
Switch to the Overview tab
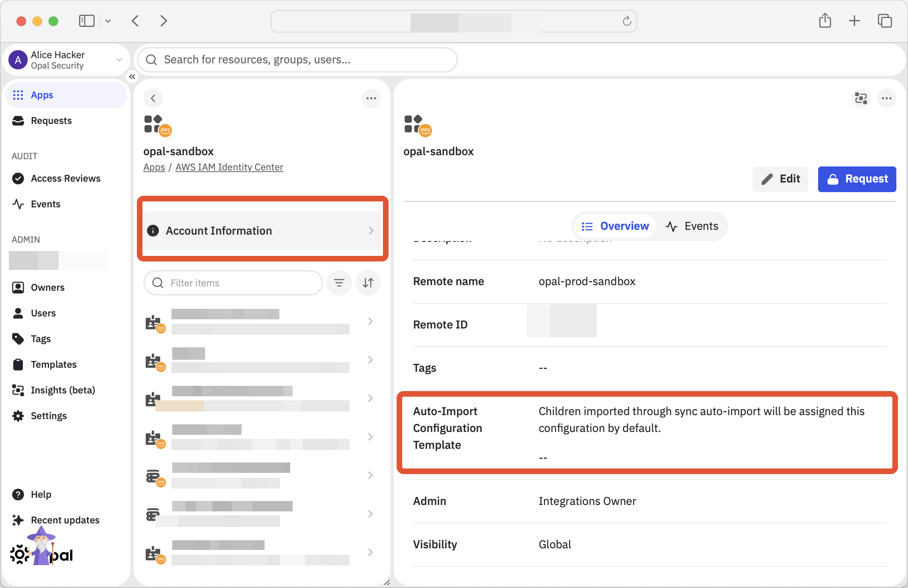pyautogui.click(x=615, y=226)
